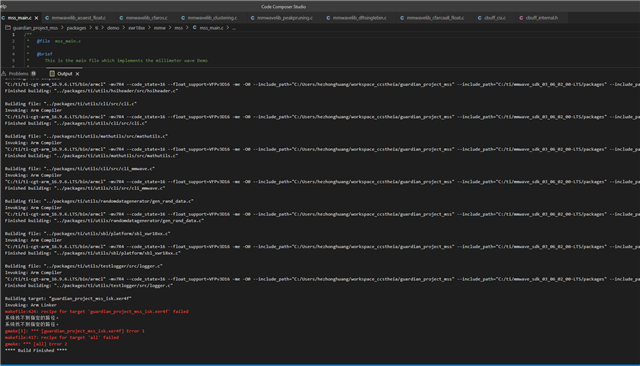Click the Code Composer Studio window title
This screenshot has width=640, height=366.
[283, 7]
